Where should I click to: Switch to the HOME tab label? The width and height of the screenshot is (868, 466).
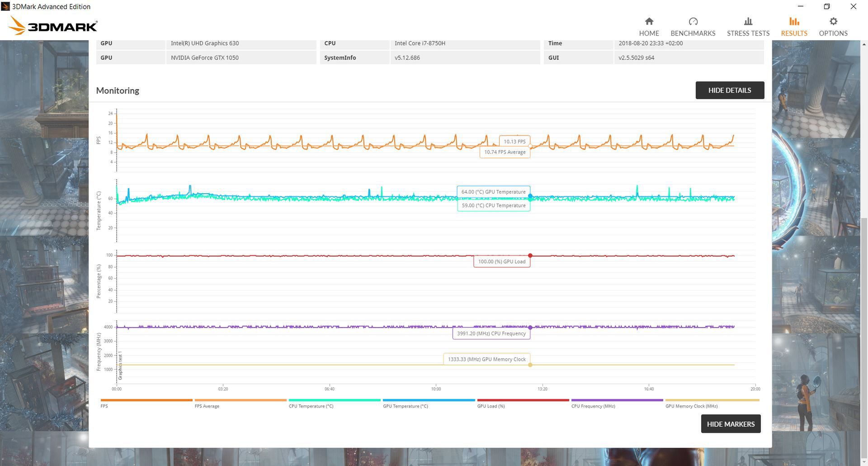tap(649, 33)
